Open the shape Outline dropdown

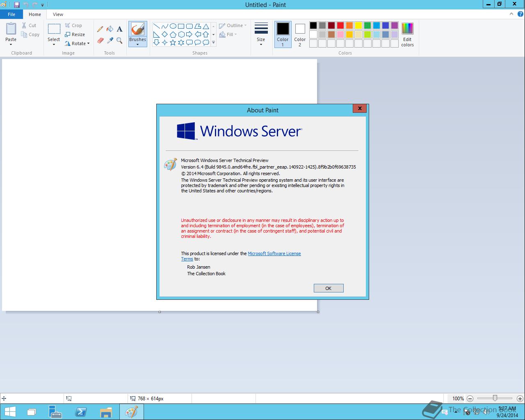[x=233, y=25]
